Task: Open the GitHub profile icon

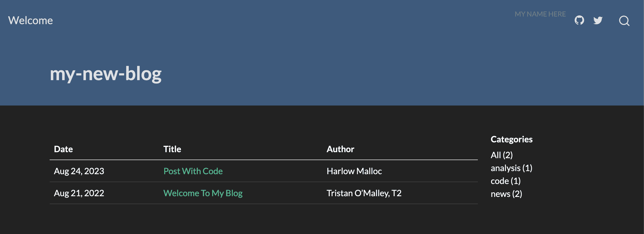Action: pyautogui.click(x=579, y=20)
